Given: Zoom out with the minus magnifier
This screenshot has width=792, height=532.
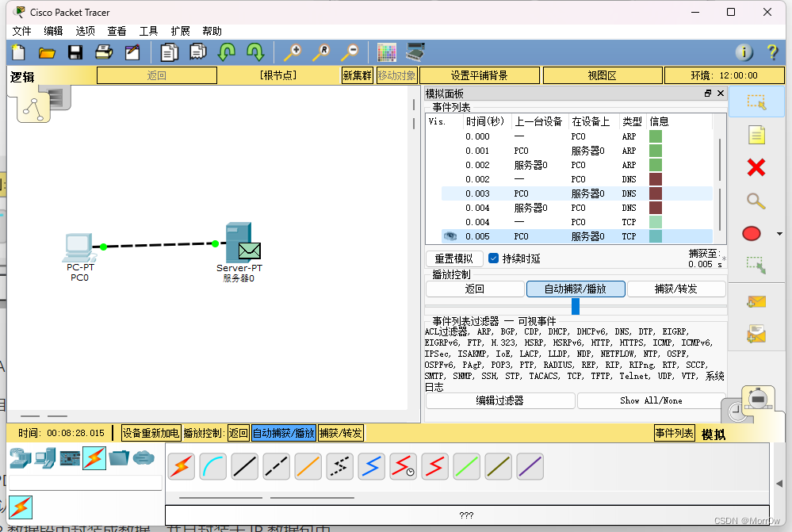Looking at the screenshot, I should pyautogui.click(x=350, y=52).
